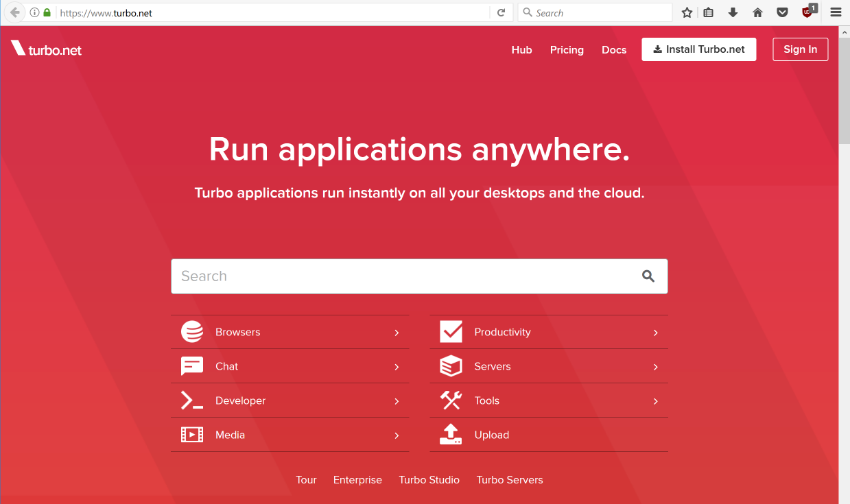Click the browser URL address bar
Viewport: 850px width, 504px height.
coord(273,12)
